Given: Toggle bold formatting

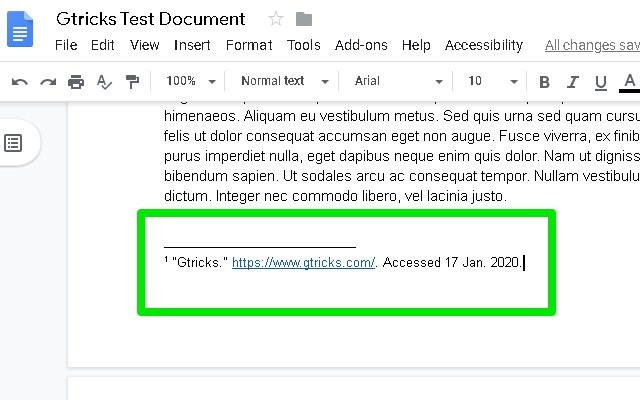Looking at the screenshot, I should point(544,82).
